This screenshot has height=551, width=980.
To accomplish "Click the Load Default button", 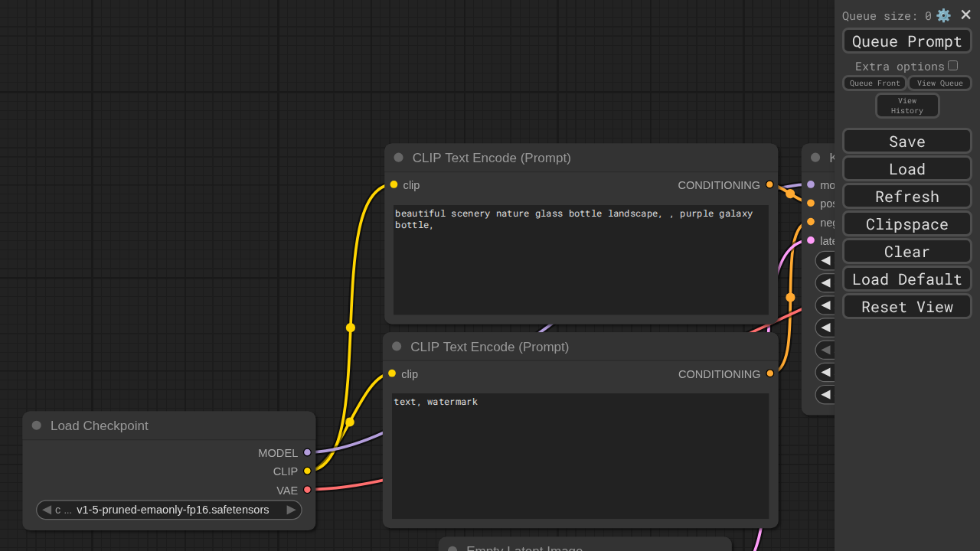I will coord(907,279).
